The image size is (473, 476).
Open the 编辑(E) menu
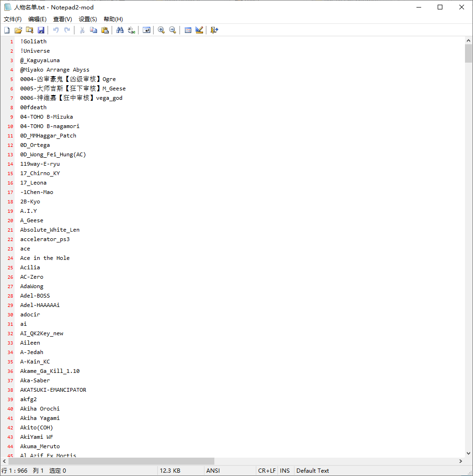(x=37, y=19)
